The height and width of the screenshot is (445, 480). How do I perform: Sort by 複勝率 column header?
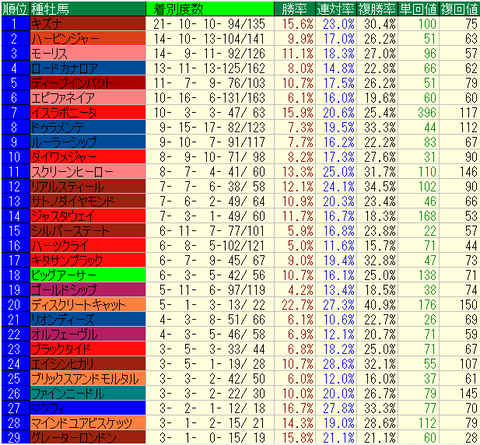[377, 9]
